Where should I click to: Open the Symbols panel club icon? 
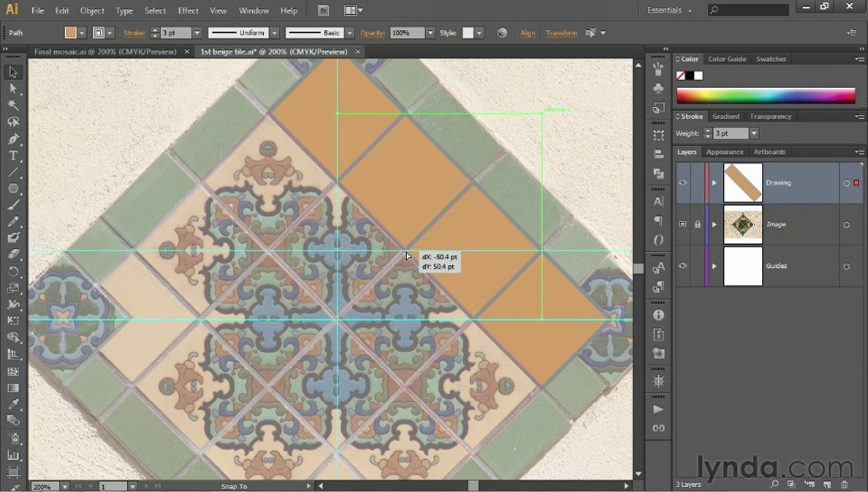pyautogui.click(x=658, y=89)
